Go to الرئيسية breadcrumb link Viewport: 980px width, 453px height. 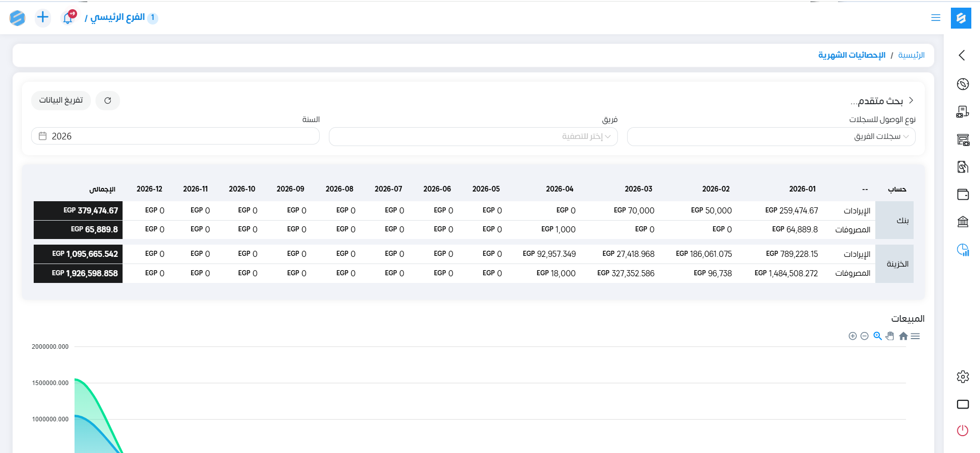(x=911, y=55)
